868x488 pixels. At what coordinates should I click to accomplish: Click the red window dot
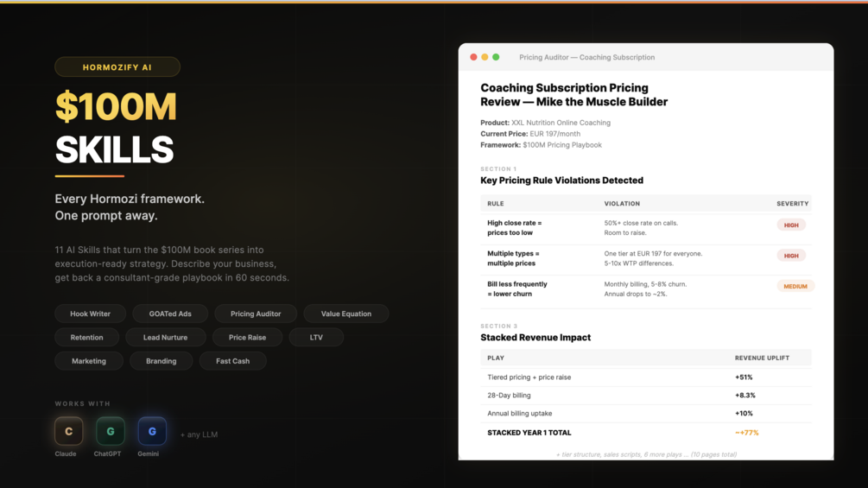[x=473, y=57]
